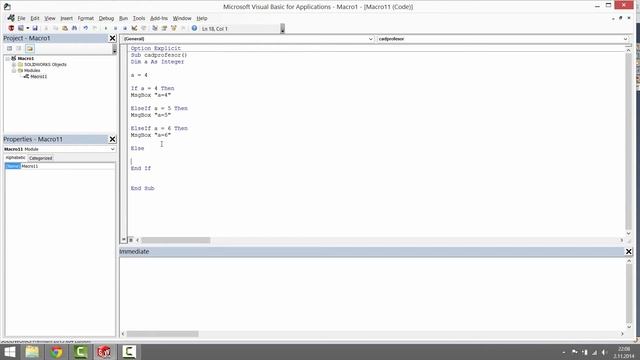Open the Windows Start button

(x=9, y=352)
